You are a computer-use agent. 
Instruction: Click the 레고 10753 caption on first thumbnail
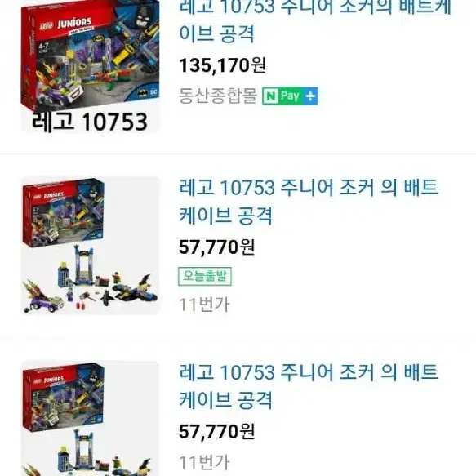90,122
